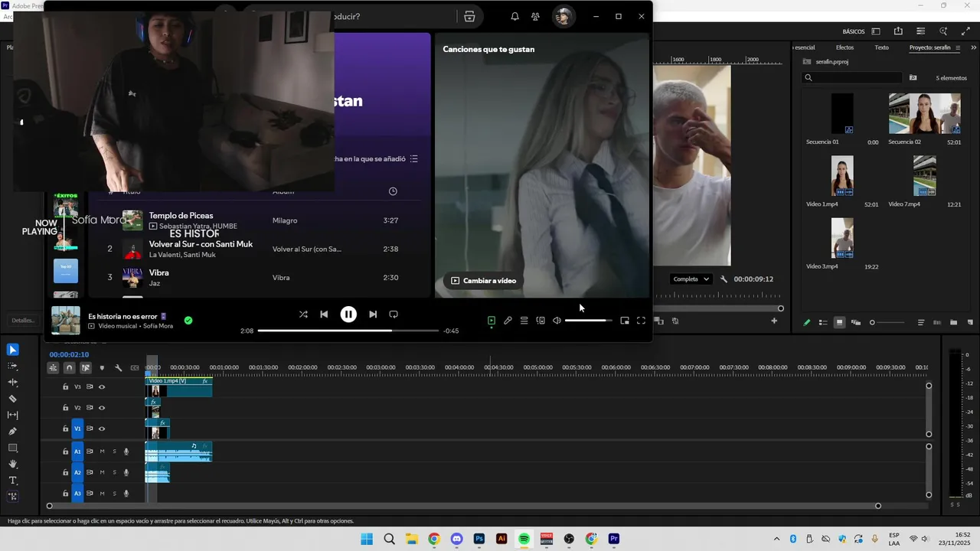Image resolution: width=980 pixels, height=551 pixels.
Task: Open Discord from the taskbar
Action: [457, 539]
